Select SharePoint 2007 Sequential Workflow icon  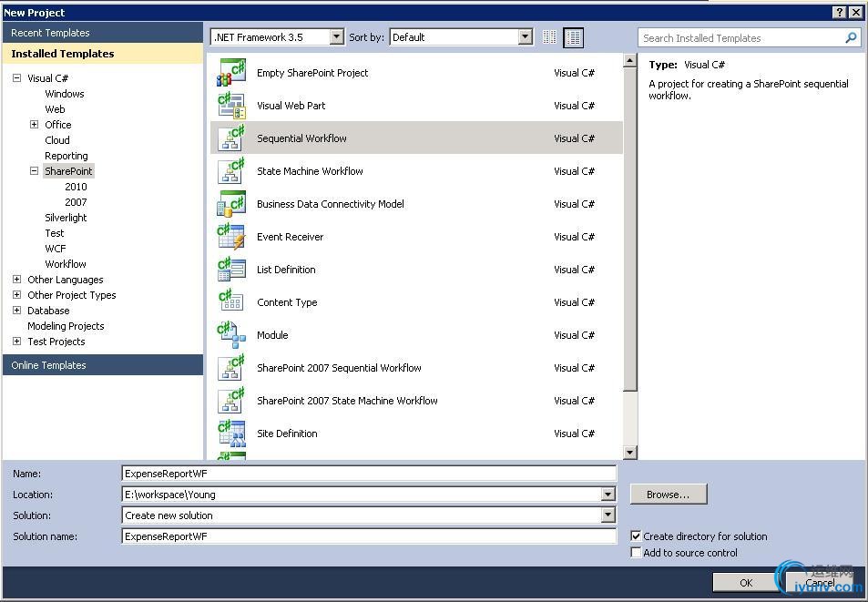(231, 367)
